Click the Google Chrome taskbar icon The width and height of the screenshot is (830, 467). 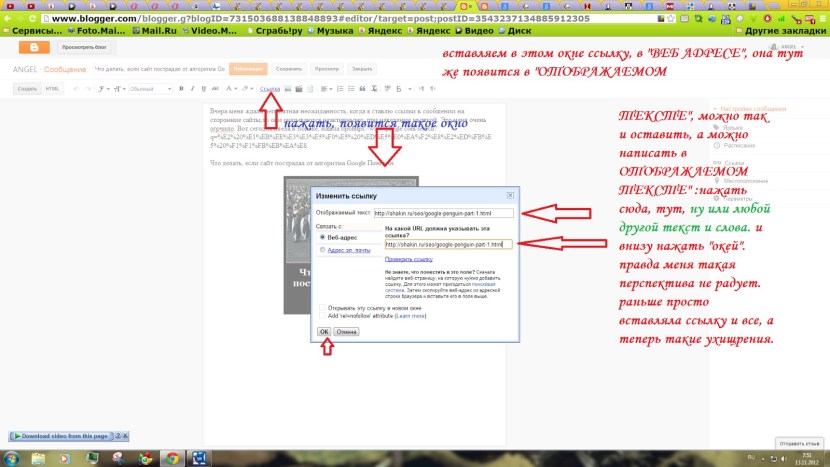[172, 457]
